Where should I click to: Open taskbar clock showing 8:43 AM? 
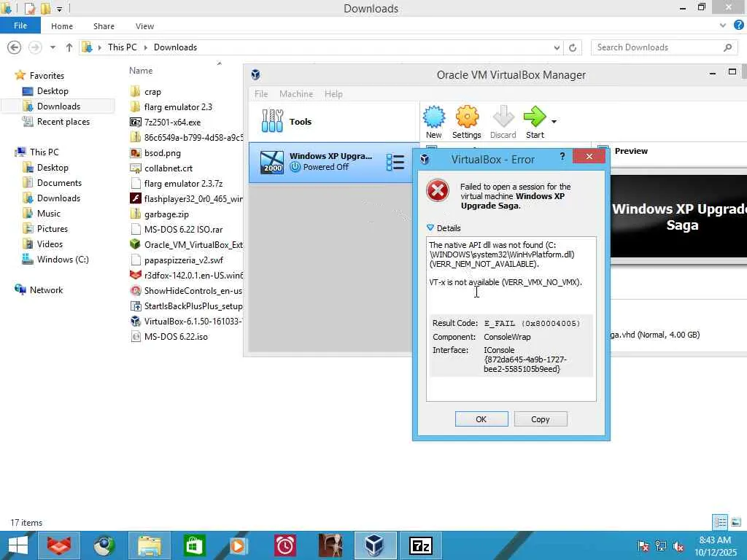coord(715,545)
